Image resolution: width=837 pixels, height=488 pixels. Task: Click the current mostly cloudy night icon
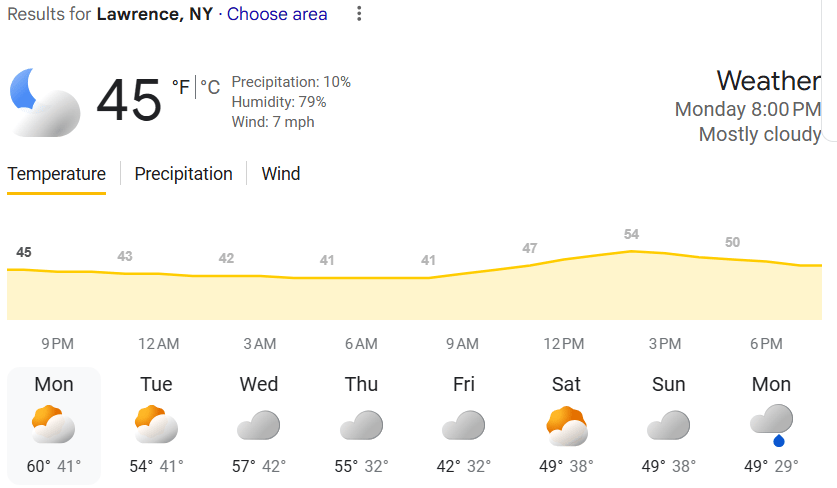(44, 102)
